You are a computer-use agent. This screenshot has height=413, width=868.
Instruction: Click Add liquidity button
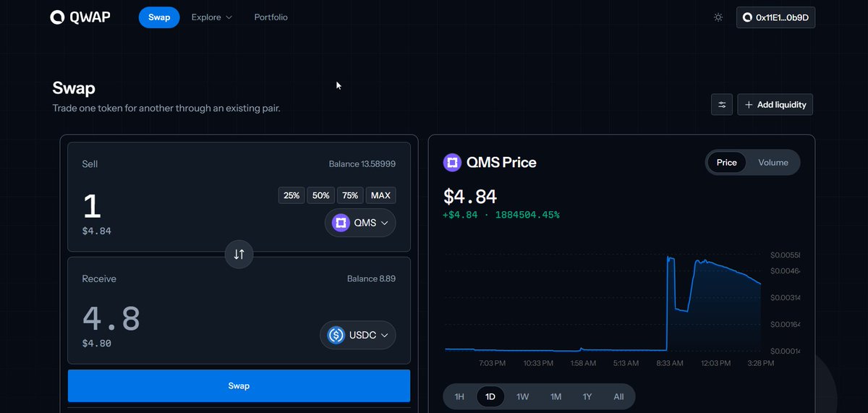[x=775, y=105]
